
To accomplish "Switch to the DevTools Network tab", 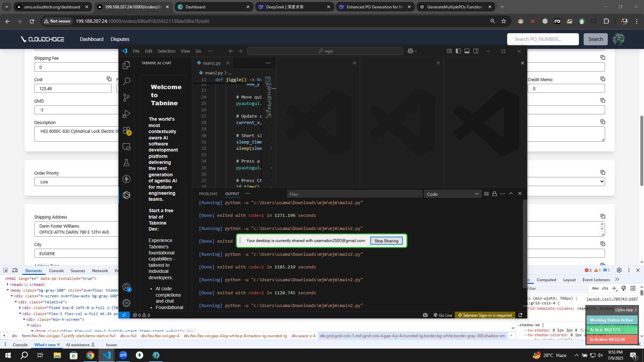I will (x=100, y=270).
